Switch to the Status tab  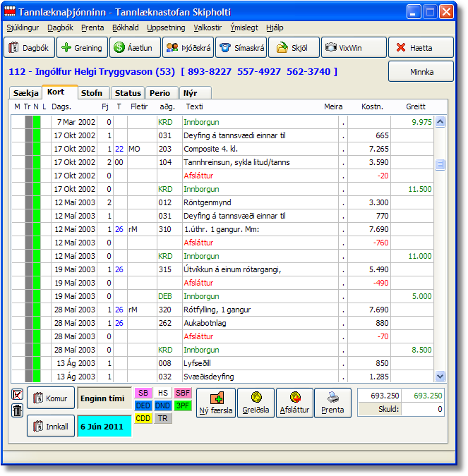[x=128, y=93]
